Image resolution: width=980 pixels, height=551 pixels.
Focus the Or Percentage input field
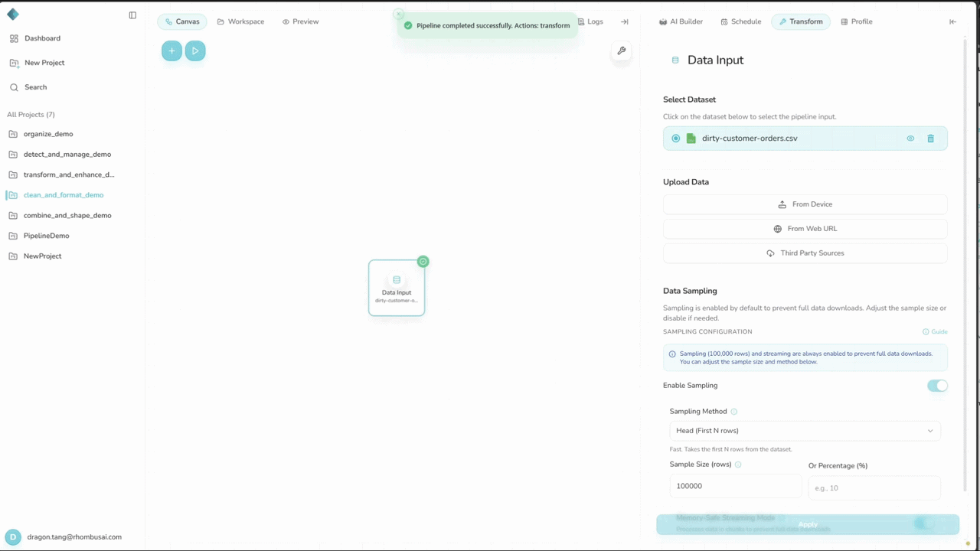coord(874,487)
